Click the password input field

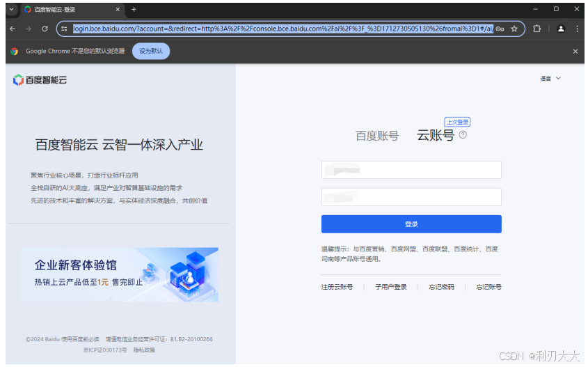tap(411, 197)
